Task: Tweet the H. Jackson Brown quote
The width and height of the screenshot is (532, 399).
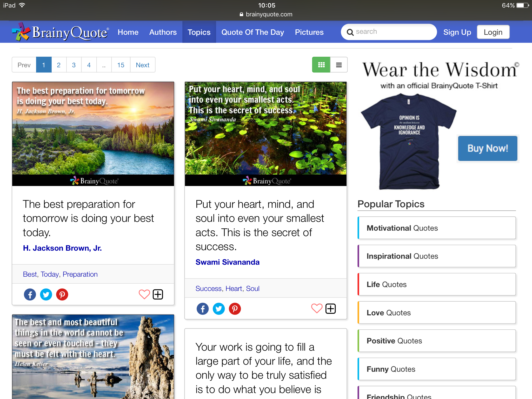Action: click(46, 295)
